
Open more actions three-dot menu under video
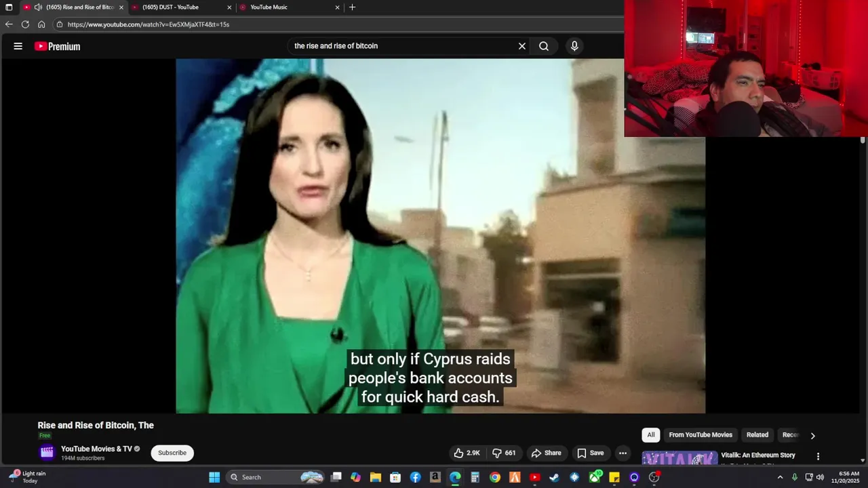(623, 453)
